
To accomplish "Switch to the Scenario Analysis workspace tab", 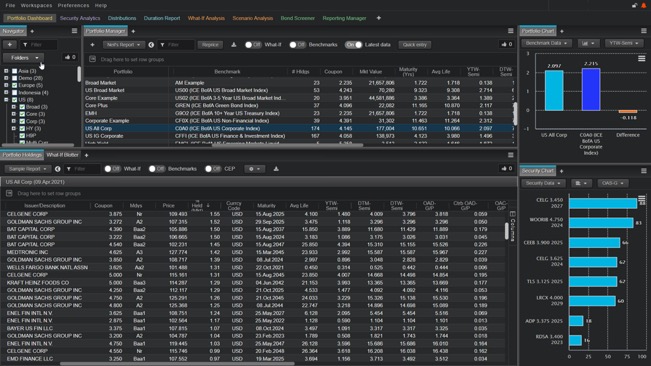I will tap(252, 18).
